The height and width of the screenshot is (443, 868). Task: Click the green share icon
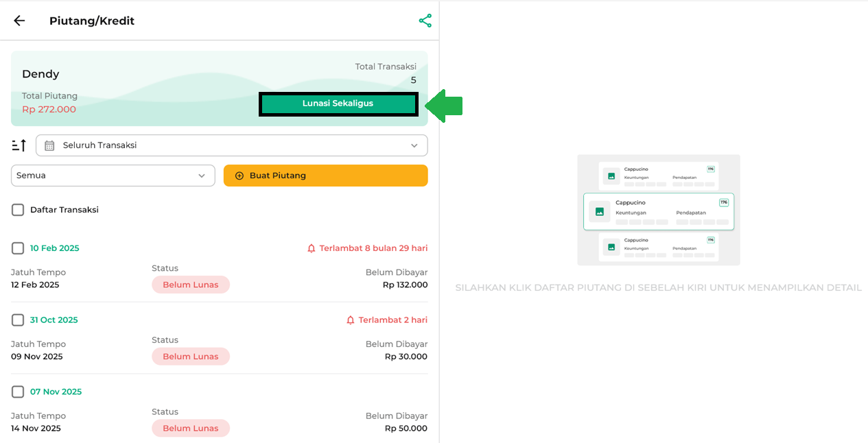coord(425,21)
